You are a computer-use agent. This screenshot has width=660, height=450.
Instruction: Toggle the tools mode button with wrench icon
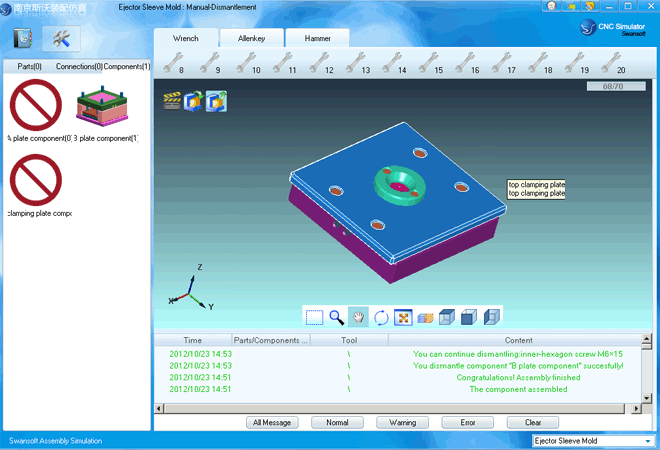coord(61,38)
